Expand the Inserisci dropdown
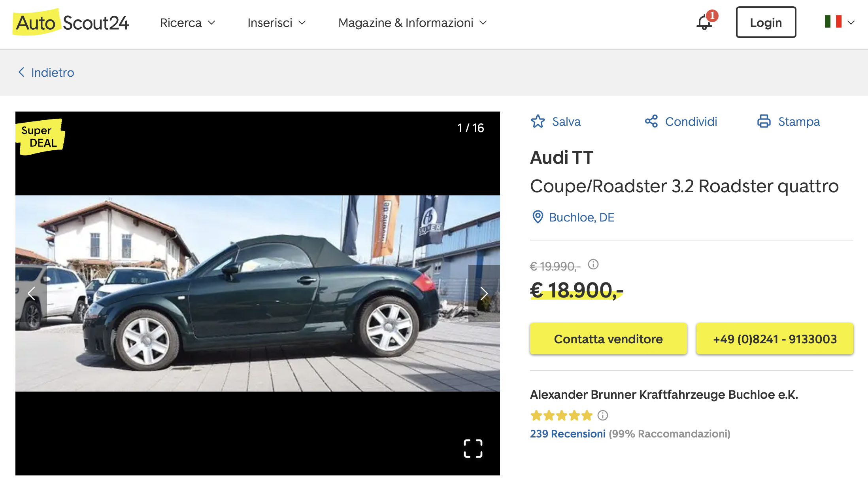 pyautogui.click(x=276, y=23)
